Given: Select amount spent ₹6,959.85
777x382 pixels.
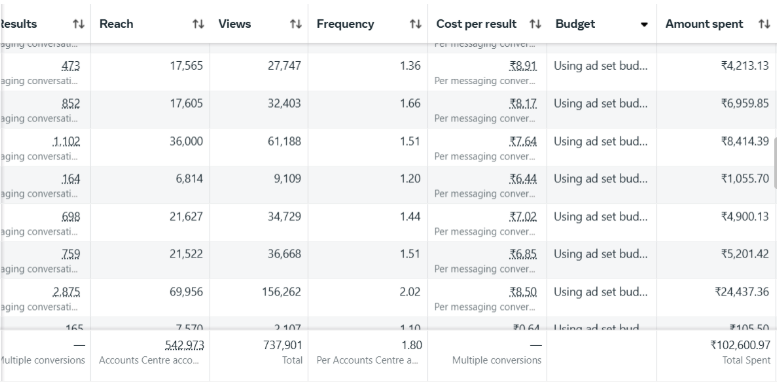Looking at the screenshot, I should click(745, 104).
